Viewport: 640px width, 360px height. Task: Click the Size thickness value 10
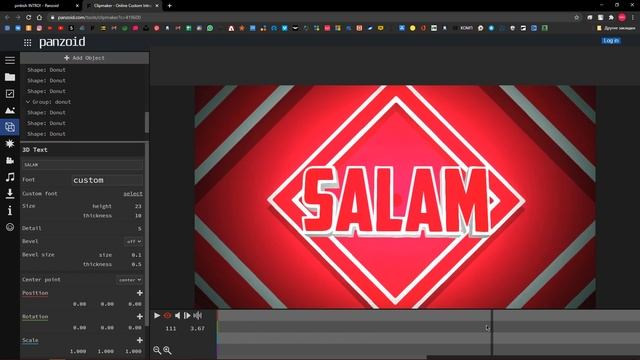[x=138, y=216]
